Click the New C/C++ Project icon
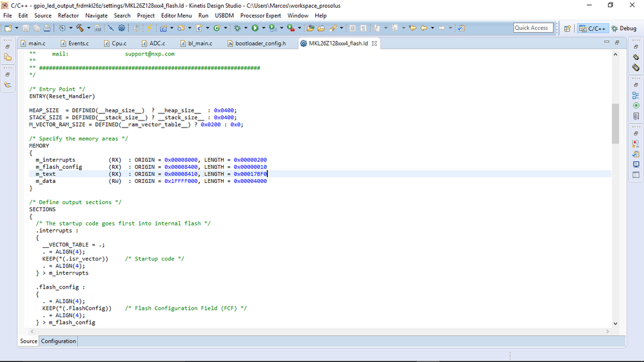 [164, 28]
